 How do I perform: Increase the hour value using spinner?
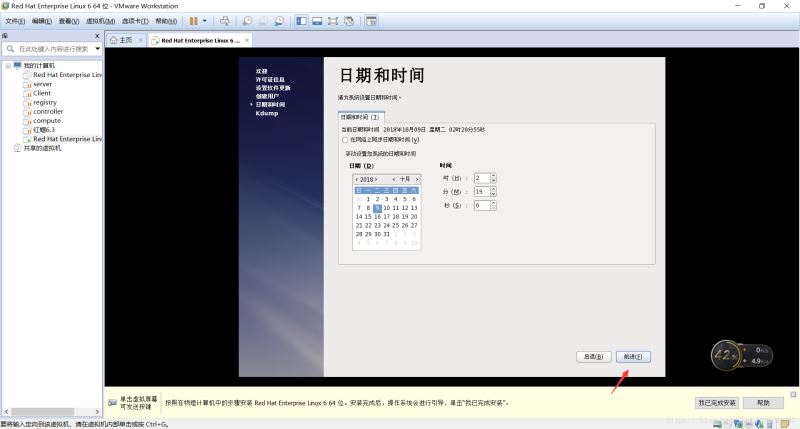(x=492, y=175)
